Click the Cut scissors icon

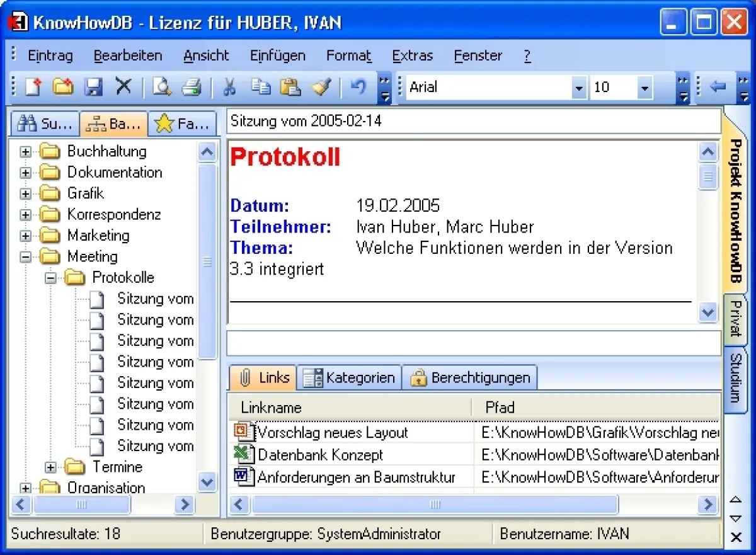tap(229, 87)
